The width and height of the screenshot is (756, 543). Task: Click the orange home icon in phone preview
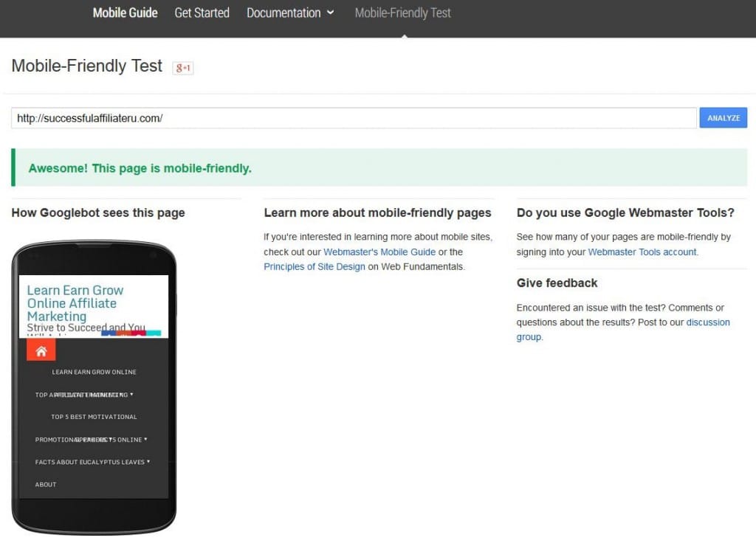click(x=41, y=350)
